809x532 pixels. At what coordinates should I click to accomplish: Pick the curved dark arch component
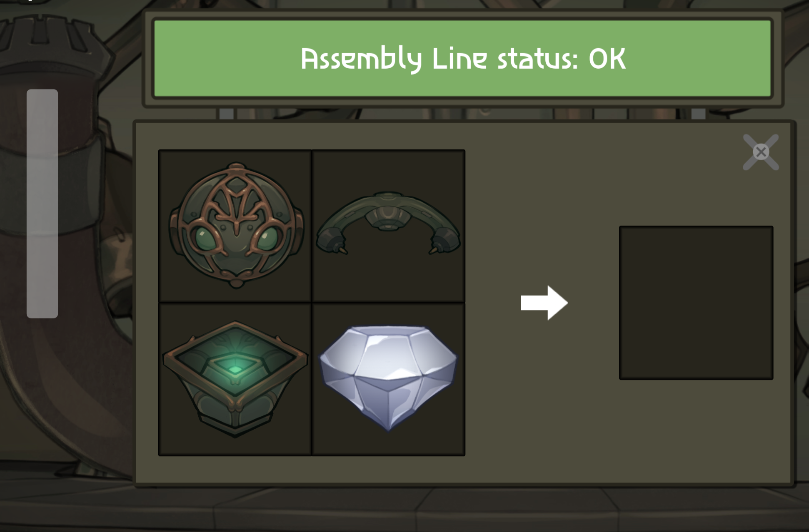[x=388, y=223]
